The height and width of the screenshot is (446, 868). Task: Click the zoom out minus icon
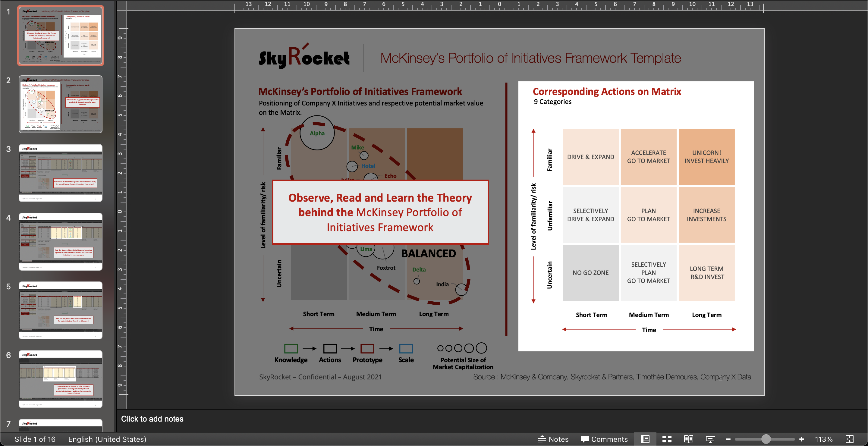[728, 439]
